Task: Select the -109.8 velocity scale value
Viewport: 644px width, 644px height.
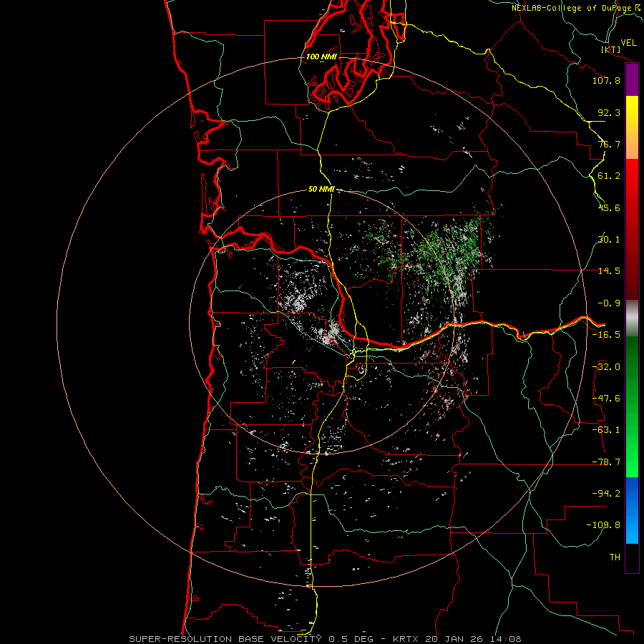Action: pos(603,525)
